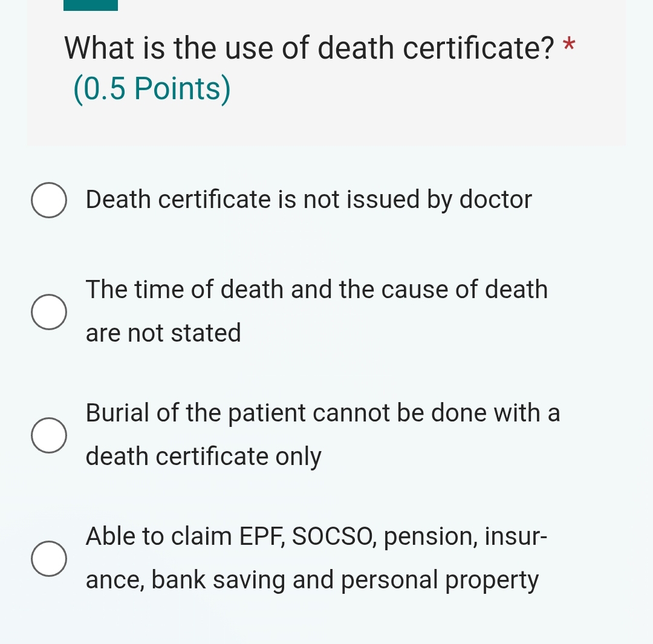
Task: Click the "(0.5 Points)" label
Action: (x=152, y=88)
